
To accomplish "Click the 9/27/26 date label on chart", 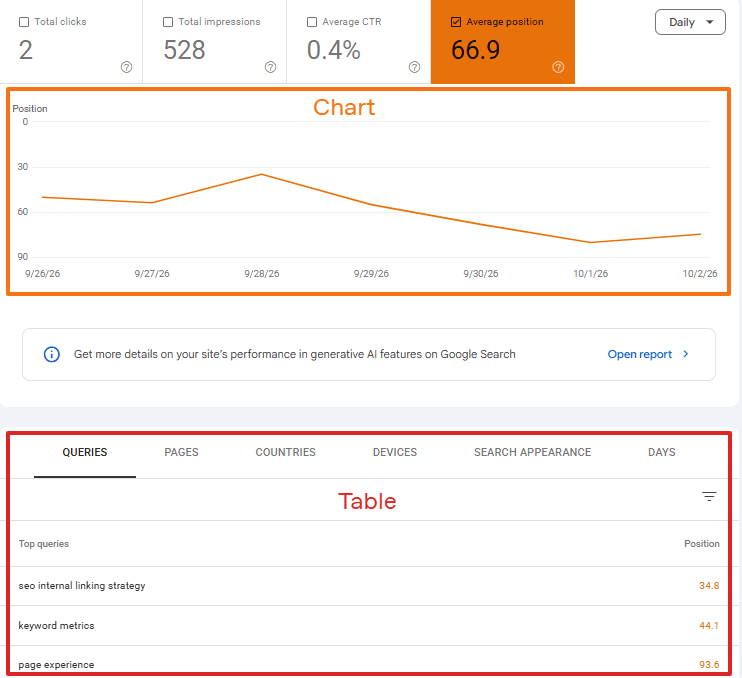I will 152,273.
